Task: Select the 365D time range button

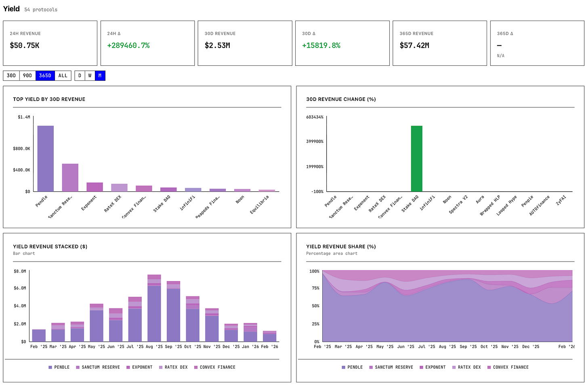Action: pos(45,76)
